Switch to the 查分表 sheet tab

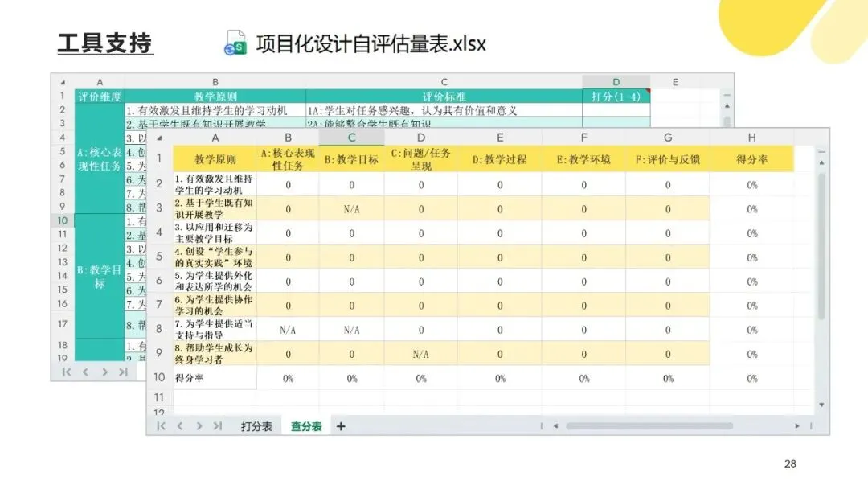pyautogui.click(x=306, y=426)
